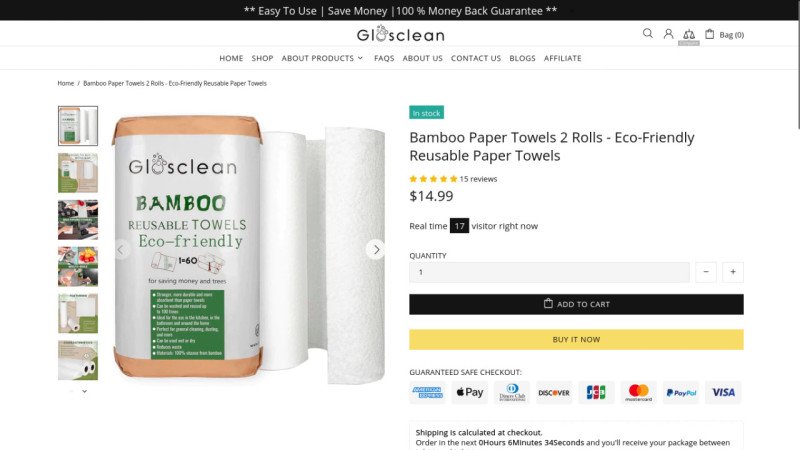Open the compare scales icon
This screenshot has width=800, height=450.
688,34
